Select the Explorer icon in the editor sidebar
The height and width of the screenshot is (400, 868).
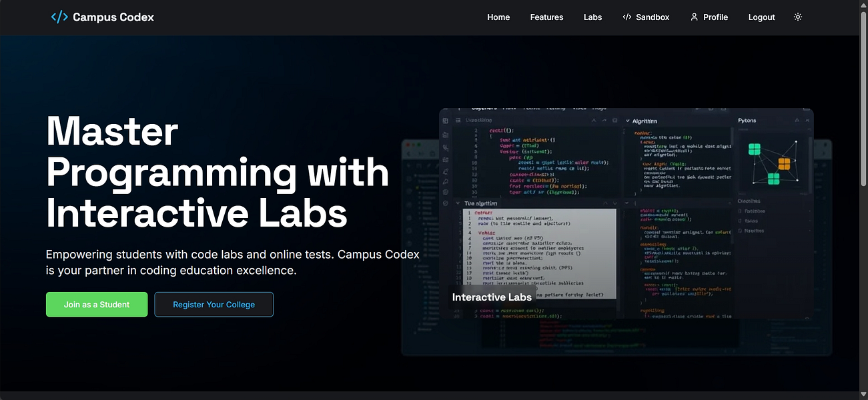tap(444, 121)
